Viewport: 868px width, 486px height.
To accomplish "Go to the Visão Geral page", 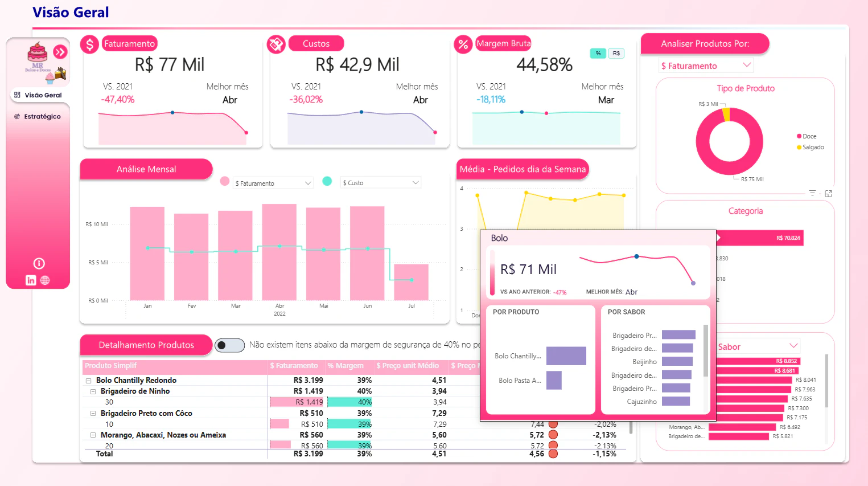I will (38, 95).
